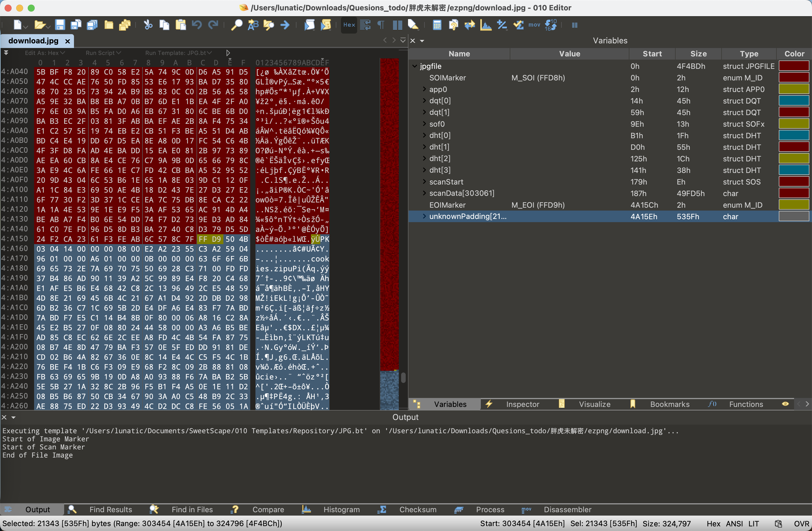
Task: Open the Process tab
Action: pyautogui.click(x=490, y=510)
